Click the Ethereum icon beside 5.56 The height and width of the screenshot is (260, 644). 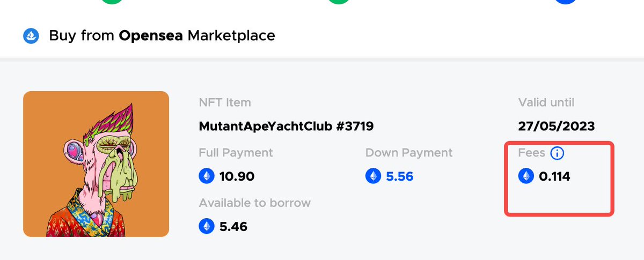(373, 176)
